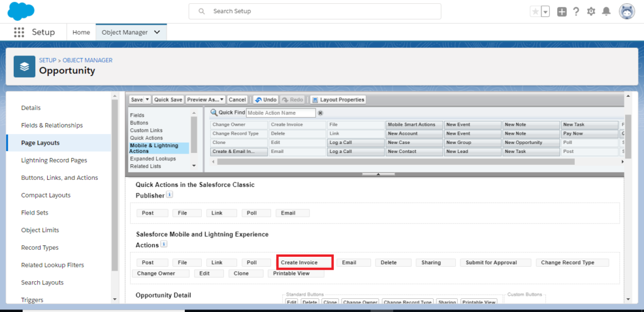This screenshot has height=312, width=644.
Task: Expand the Object Manager tab dropdown
Action: (157, 32)
